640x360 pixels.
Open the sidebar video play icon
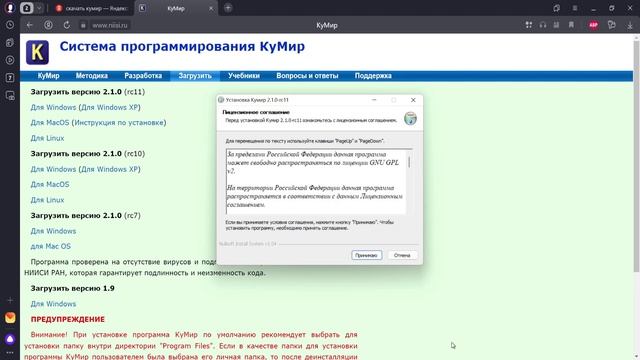pos(10,60)
